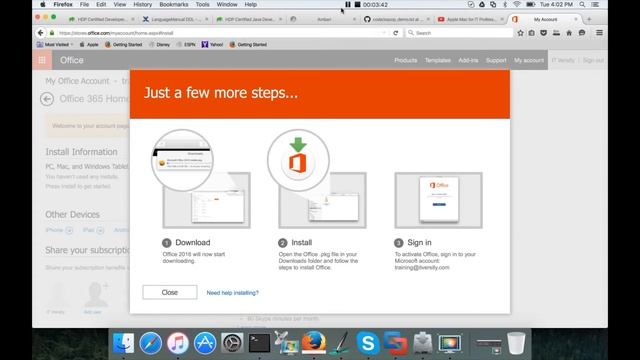The image size is (640, 360).
Task: Switch to the HDP Certified Java Developer tab
Action: pyautogui.click(x=249, y=19)
